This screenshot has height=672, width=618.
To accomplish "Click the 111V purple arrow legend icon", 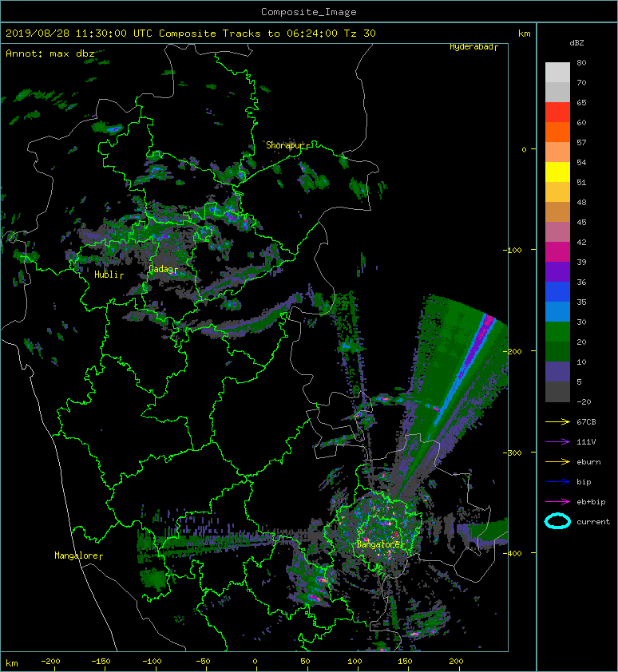I will click(x=557, y=442).
